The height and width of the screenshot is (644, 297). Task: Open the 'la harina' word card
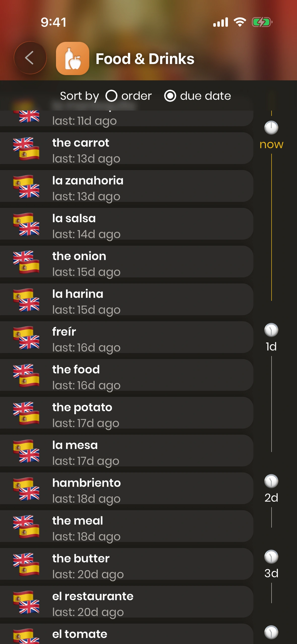tap(126, 299)
